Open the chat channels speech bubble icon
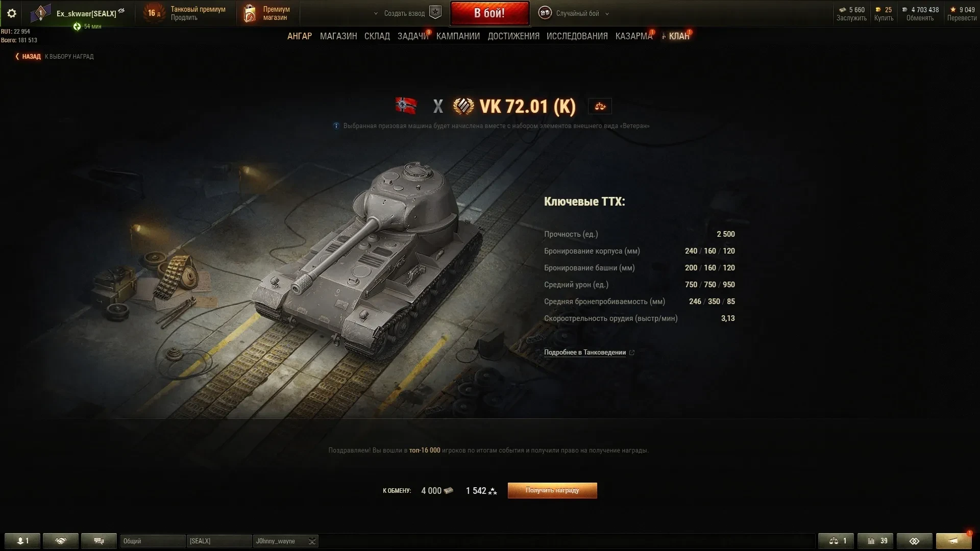Screen dimensions: 980x551 point(99,541)
